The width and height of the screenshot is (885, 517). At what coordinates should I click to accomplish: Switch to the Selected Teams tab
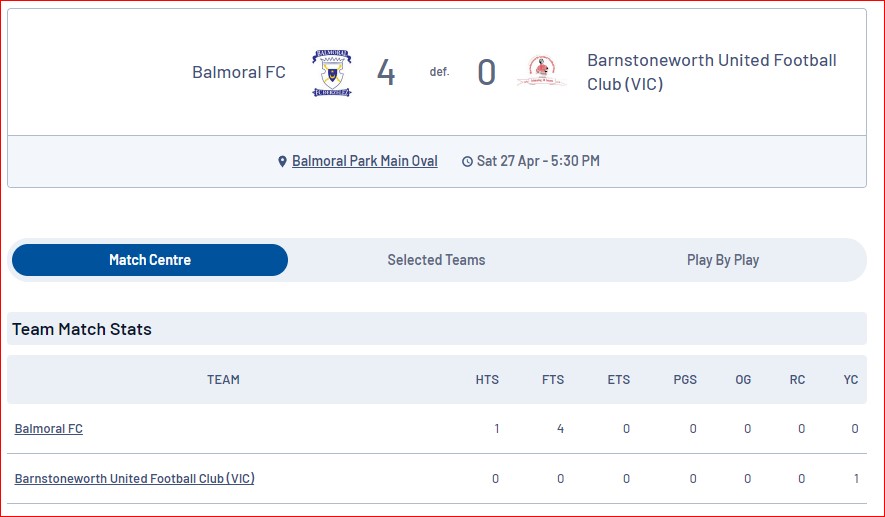tap(436, 260)
